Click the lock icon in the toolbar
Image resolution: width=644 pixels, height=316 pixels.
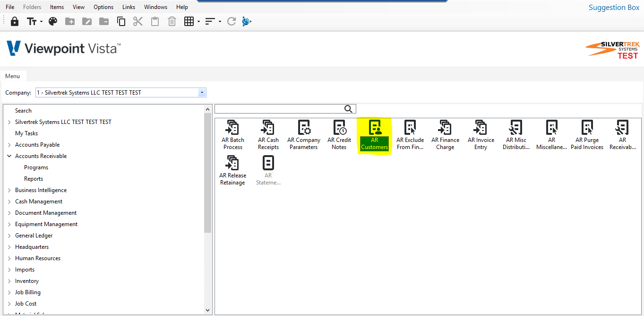(15, 21)
